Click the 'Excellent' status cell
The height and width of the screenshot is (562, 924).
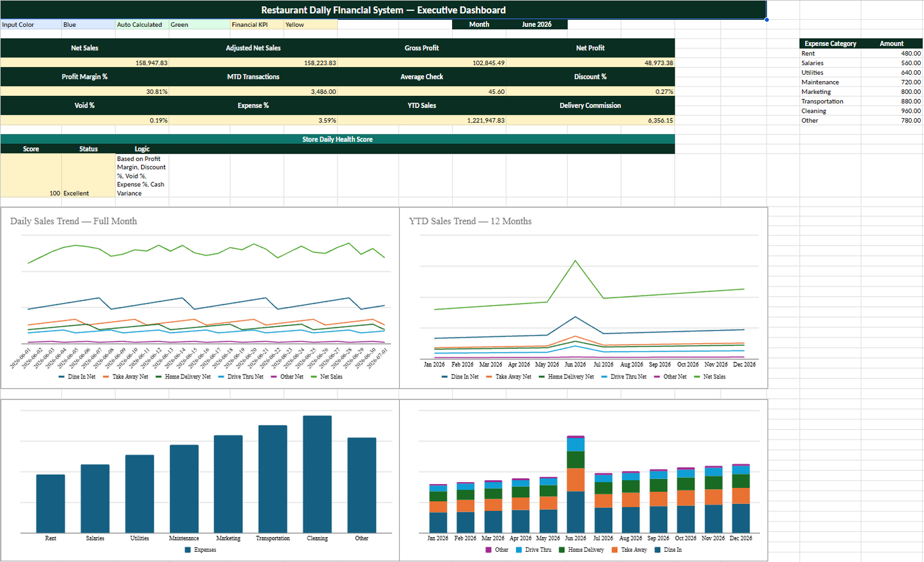coord(88,175)
